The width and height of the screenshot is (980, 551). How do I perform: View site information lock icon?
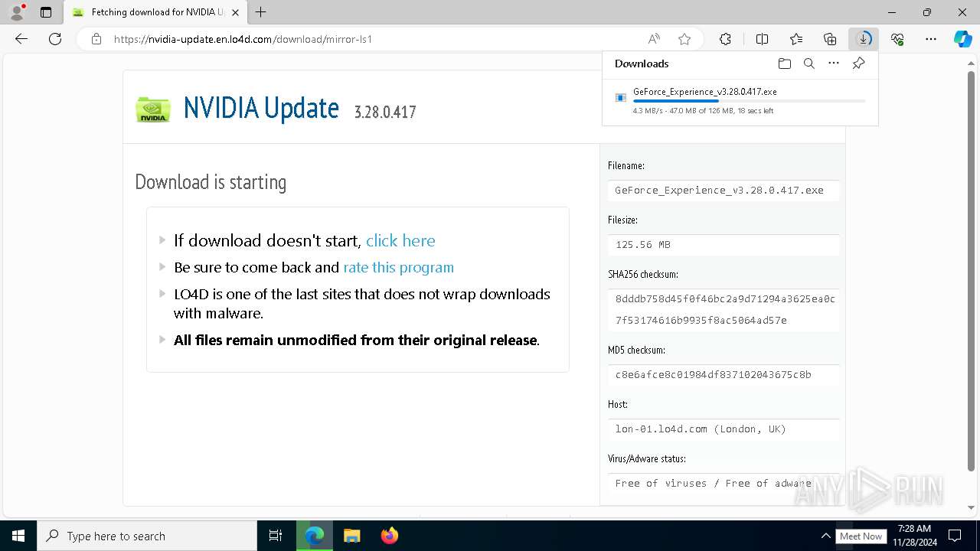pos(96,39)
